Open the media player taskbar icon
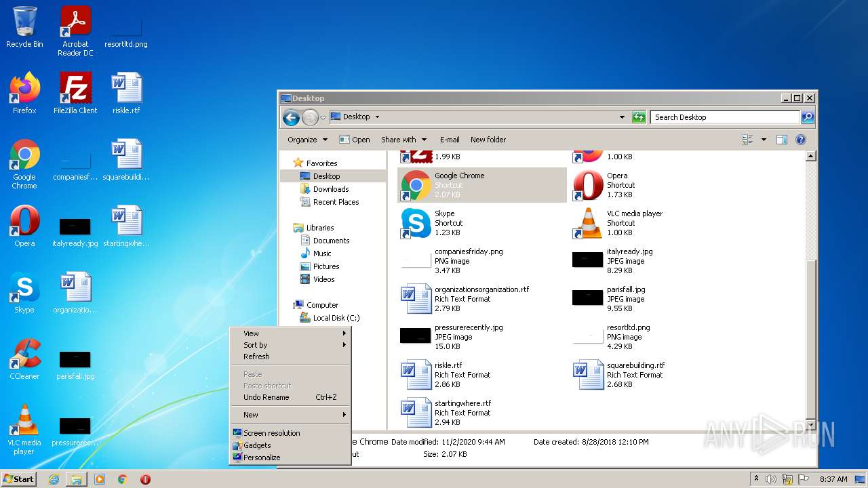 tap(100, 479)
